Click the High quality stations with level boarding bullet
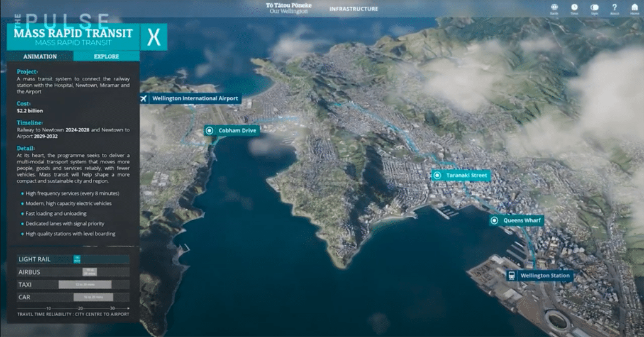Viewport: 644px width, 337px height. [x=70, y=233]
